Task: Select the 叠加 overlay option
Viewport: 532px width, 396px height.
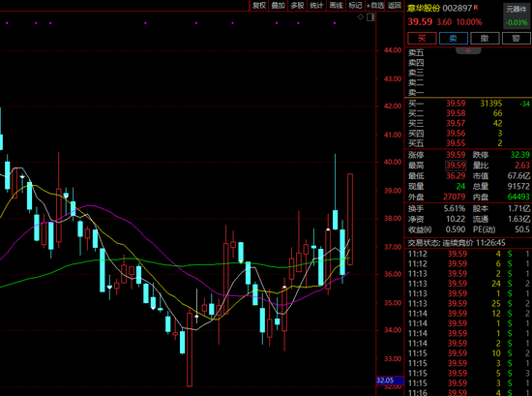Action: tap(279, 5)
